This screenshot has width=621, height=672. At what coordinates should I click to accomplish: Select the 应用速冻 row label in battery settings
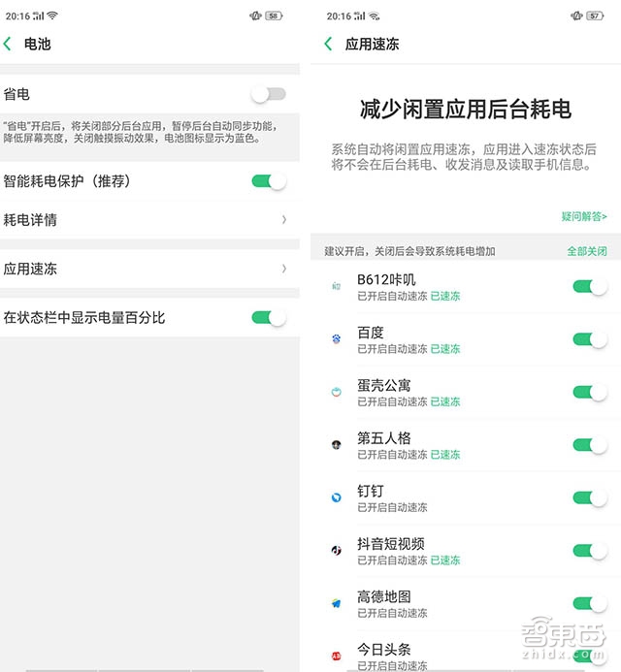(x=30, y=269)
